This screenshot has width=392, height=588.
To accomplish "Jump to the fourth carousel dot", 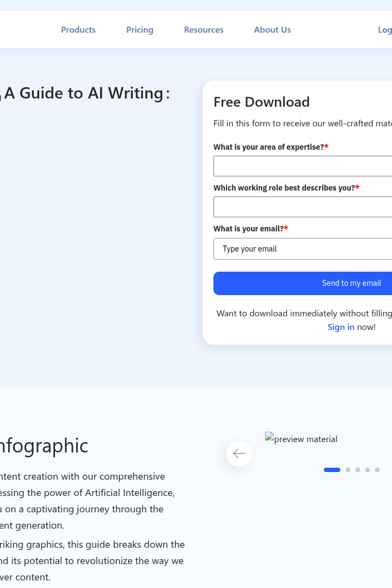I will 367,470.
